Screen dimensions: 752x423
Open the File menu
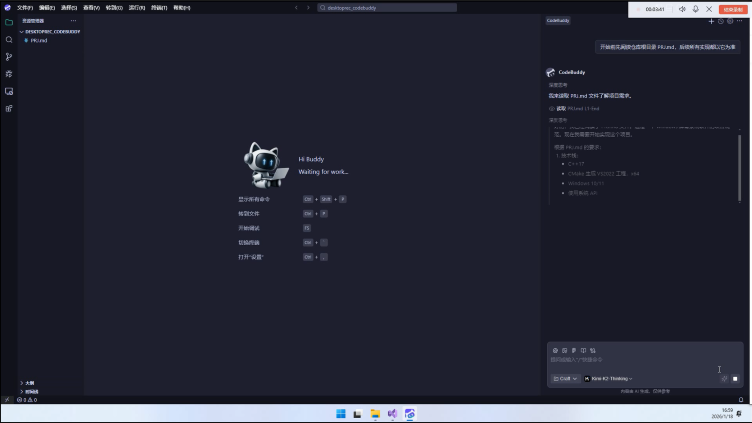[25, 8]
